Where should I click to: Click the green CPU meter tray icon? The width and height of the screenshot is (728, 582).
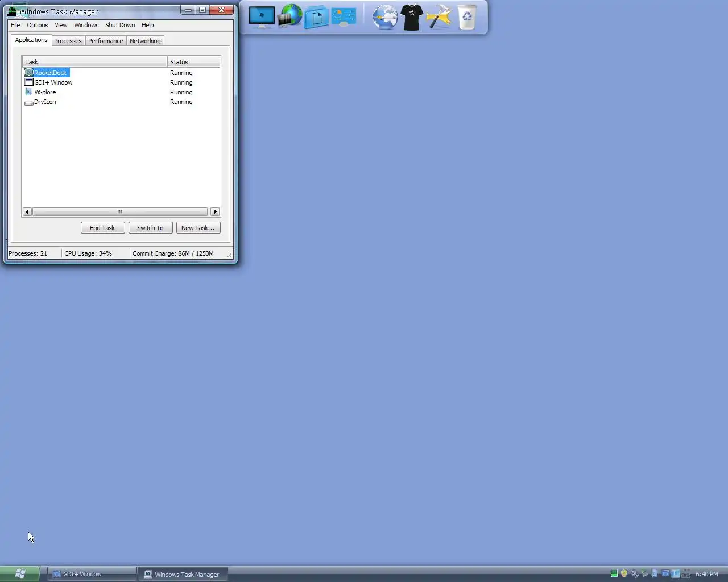click(614, 574)
